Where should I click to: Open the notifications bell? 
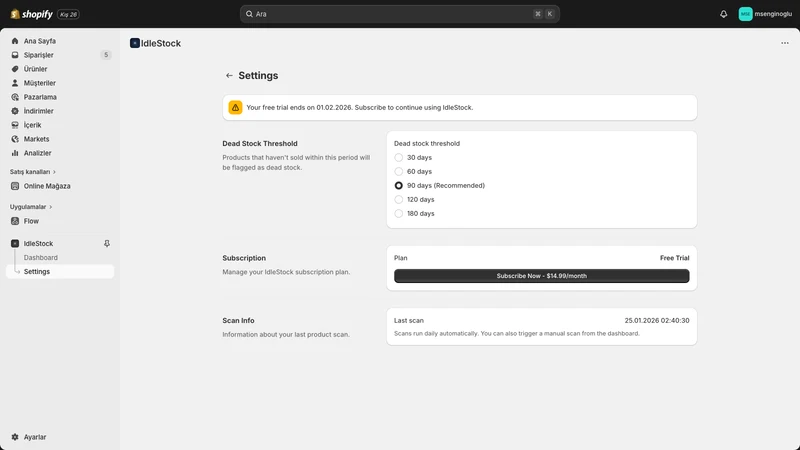click(x=723, y=14)
